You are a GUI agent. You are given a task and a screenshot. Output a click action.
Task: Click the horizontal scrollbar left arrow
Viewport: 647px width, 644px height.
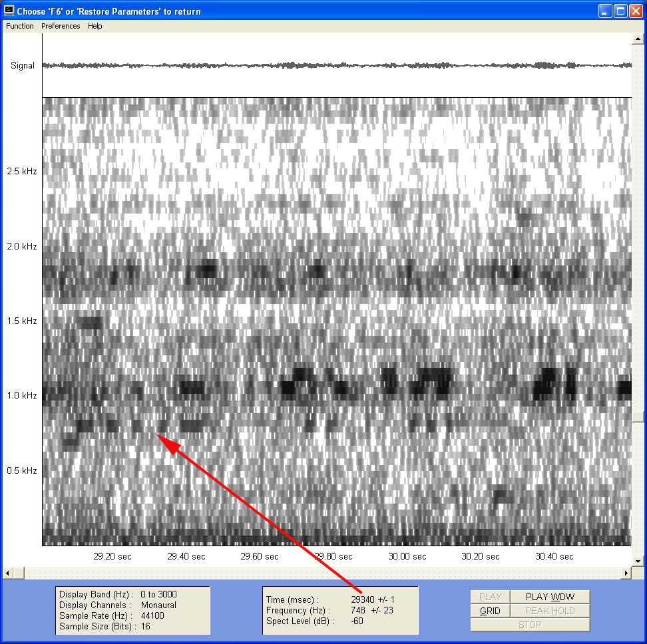point(7,573)
